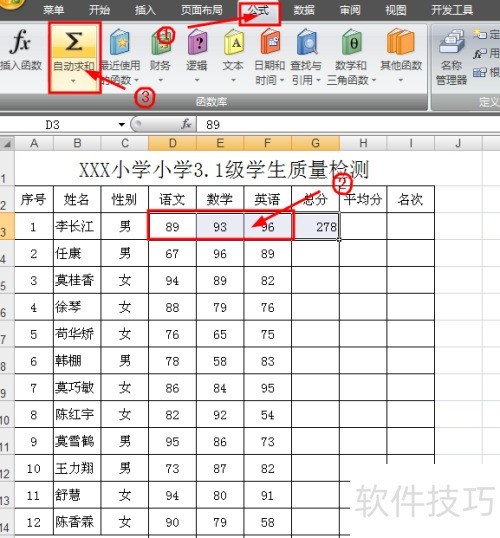Viewport: 500px width, 538px height.
Task: Open the Text (文本) functions icon
Action: coord(234,42)
